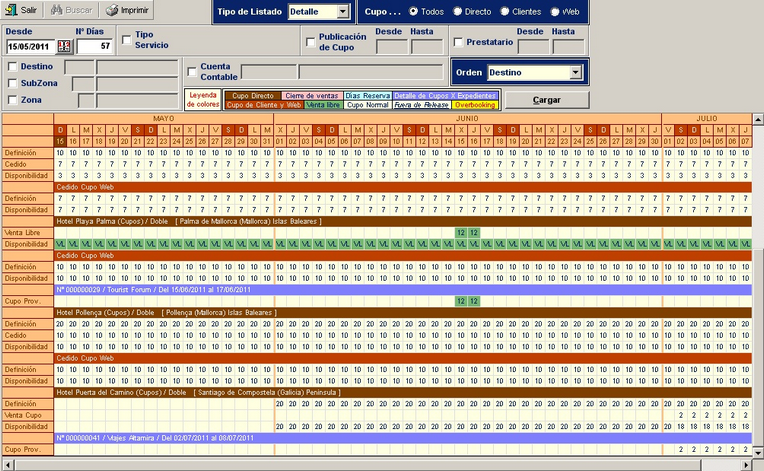Click Publicación de Cupo Desde field
This screenshot has height=471, width=764.
(392, 47)
